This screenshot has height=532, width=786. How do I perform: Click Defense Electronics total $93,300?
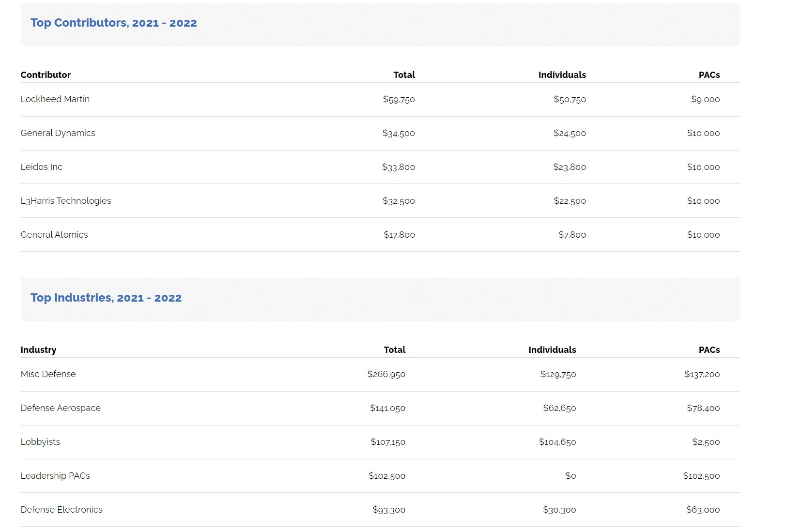[389, 510]
